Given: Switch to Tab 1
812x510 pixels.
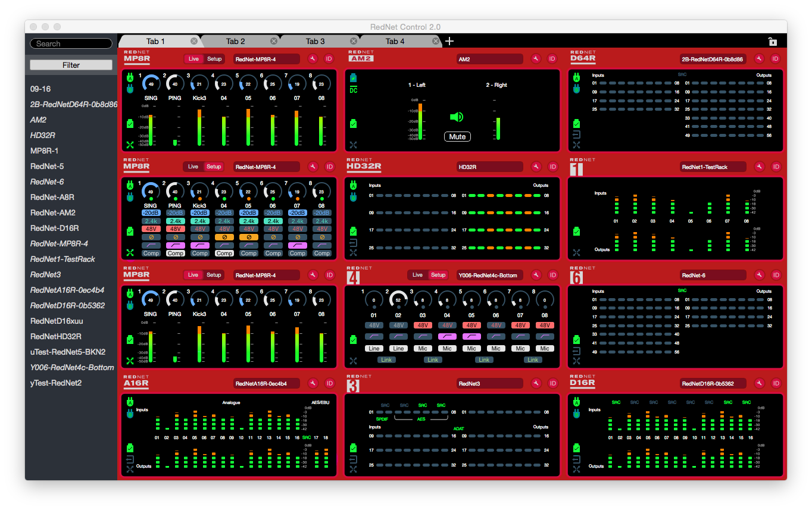Looking at the screenshot, I should coord(155,41).
